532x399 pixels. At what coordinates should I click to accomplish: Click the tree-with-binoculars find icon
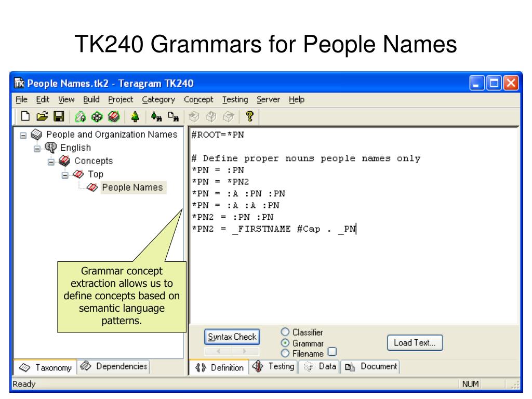(x=156, y=117)
